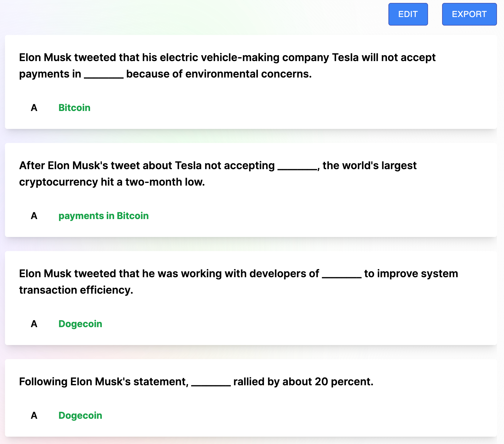Click the 'A' label beside payments in Bitcoin

tap(34, 216)
